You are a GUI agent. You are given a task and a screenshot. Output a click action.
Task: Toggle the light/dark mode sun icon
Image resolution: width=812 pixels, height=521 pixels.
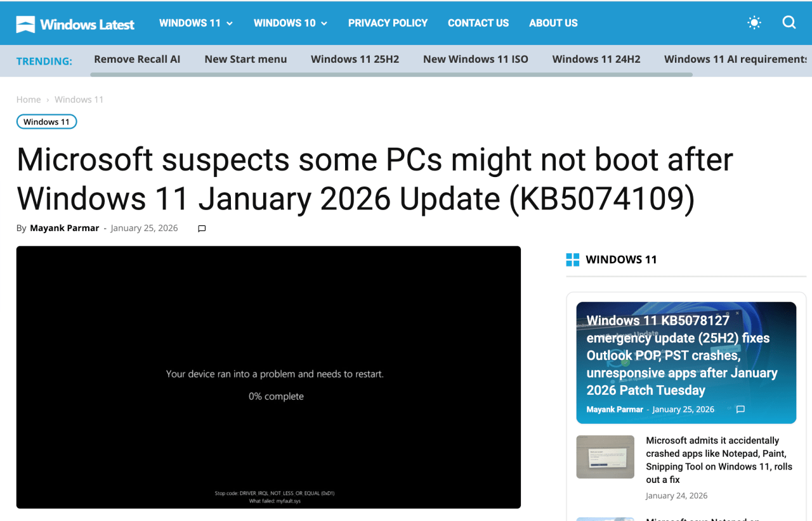pos(754,23)
